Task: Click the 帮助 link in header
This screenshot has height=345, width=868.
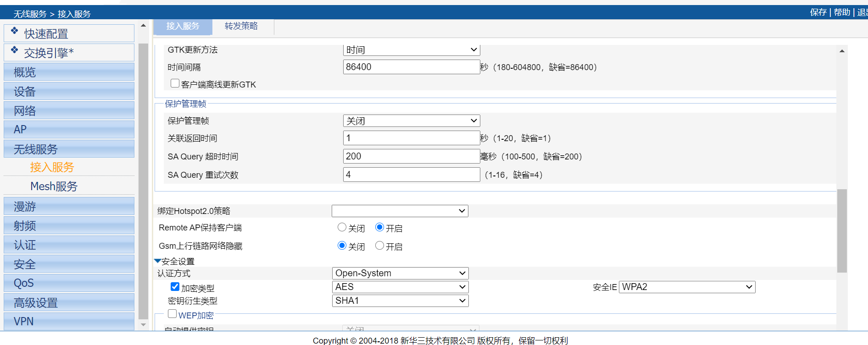Action: (x=842, y=12)
